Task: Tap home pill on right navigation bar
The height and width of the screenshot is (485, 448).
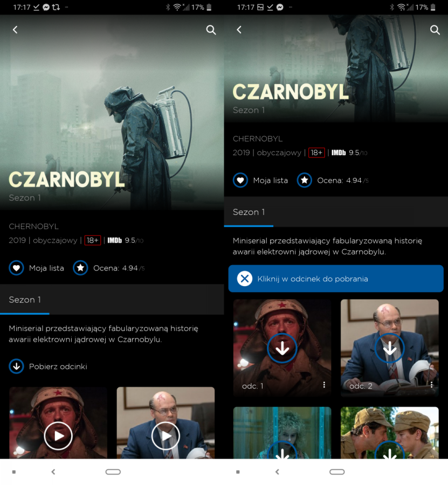Action: [x=337, y=472]
